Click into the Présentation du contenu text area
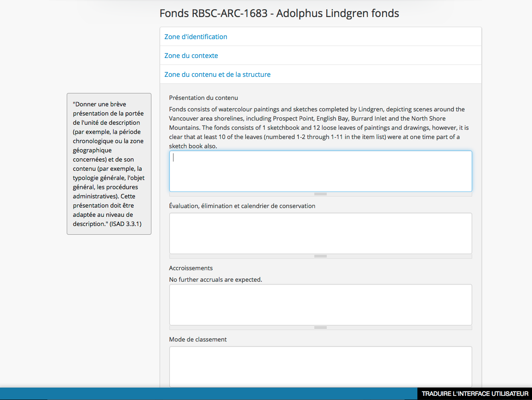The height and width of the screenshot is (400, 532). coord(320,171)
